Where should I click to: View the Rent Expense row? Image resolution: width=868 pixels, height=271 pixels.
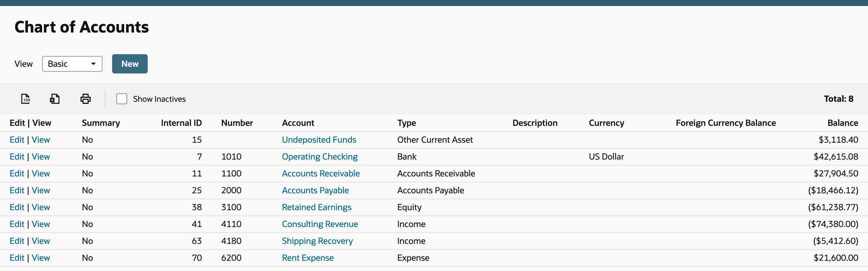pos(41,257)
